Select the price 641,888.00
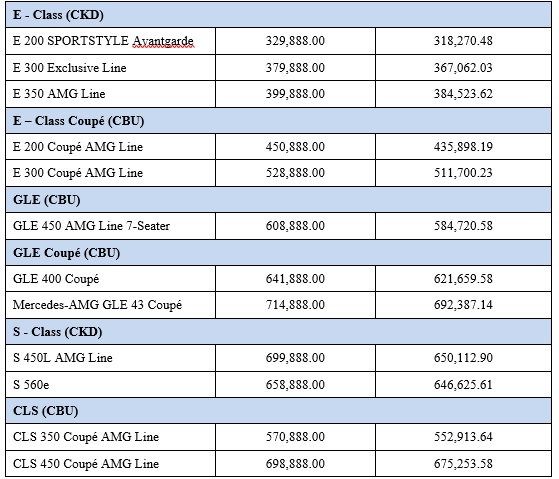 click(x=295, y=279)
